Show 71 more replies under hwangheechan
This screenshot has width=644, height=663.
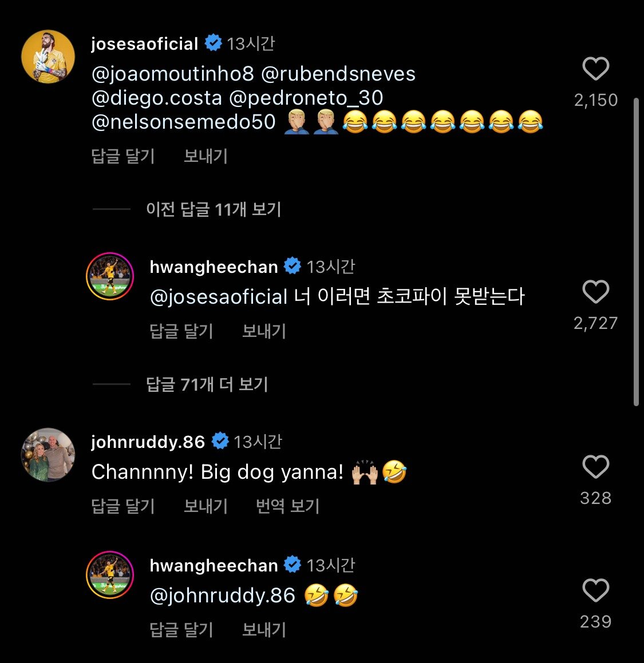coord(207,384)
